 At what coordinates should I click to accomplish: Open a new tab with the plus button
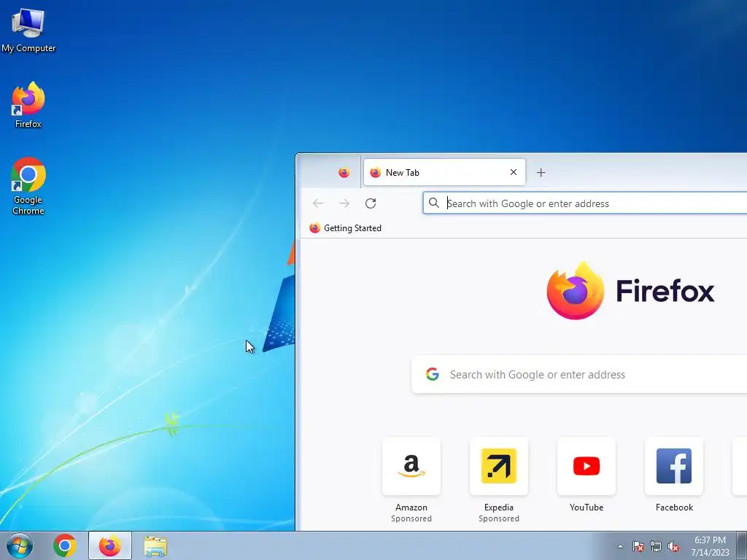541,172
